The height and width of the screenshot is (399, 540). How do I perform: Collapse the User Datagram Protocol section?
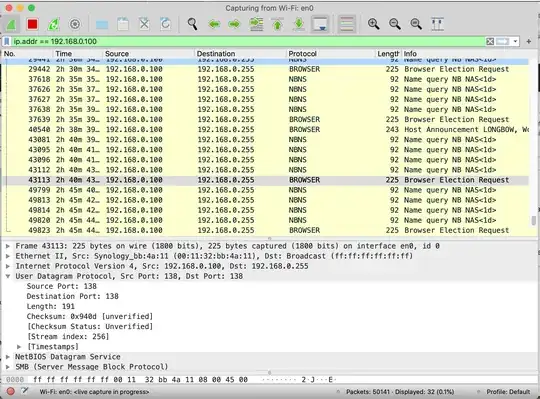8,276
